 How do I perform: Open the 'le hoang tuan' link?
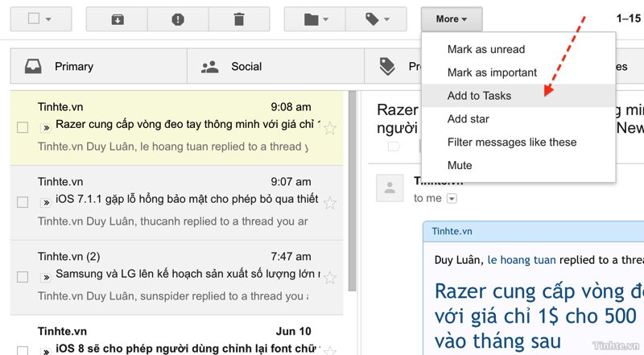(x=522, y=260)
